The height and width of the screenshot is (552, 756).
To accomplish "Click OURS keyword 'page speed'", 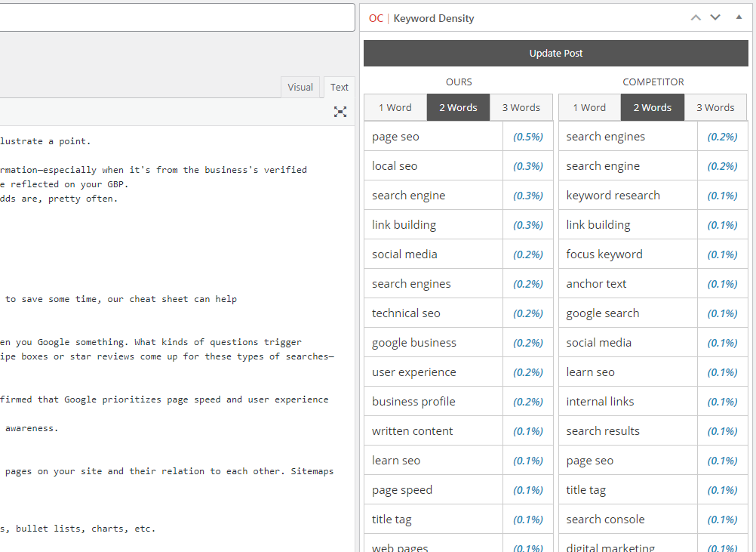I will [401, 490].
